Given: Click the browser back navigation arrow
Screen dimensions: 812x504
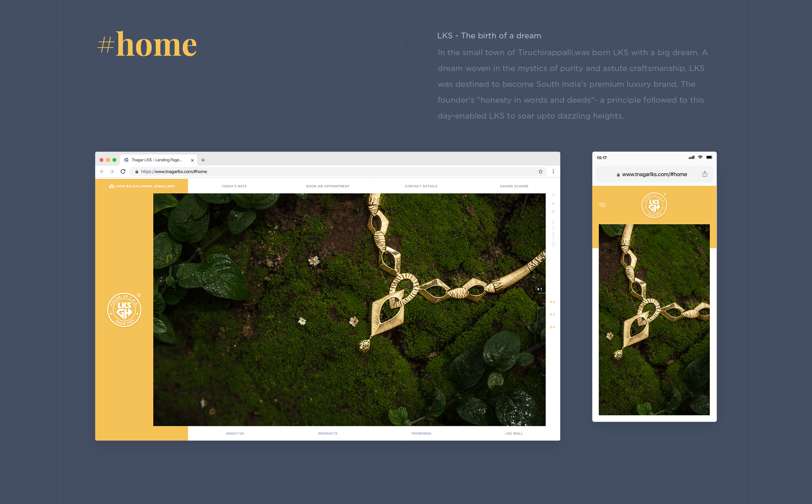Looking at the screenshot, I should click(x=103, y=172).
